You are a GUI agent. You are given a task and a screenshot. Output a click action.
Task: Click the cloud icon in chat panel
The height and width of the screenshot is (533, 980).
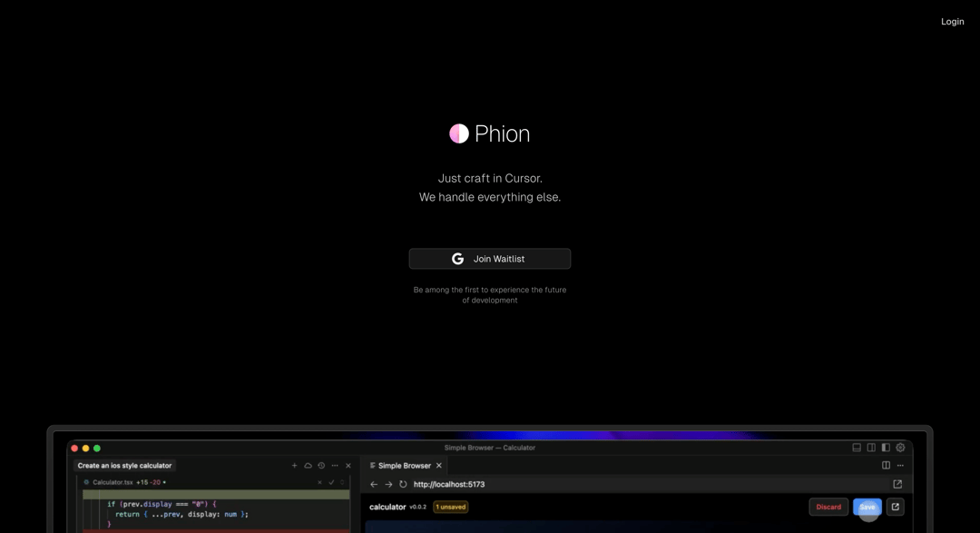click(x=309, y=466)
